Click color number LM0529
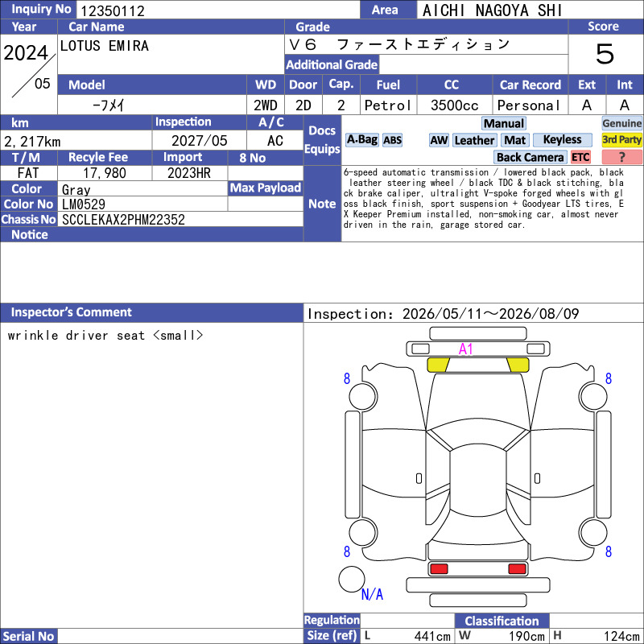Viewport: 644px width, 644px height. 84,204
